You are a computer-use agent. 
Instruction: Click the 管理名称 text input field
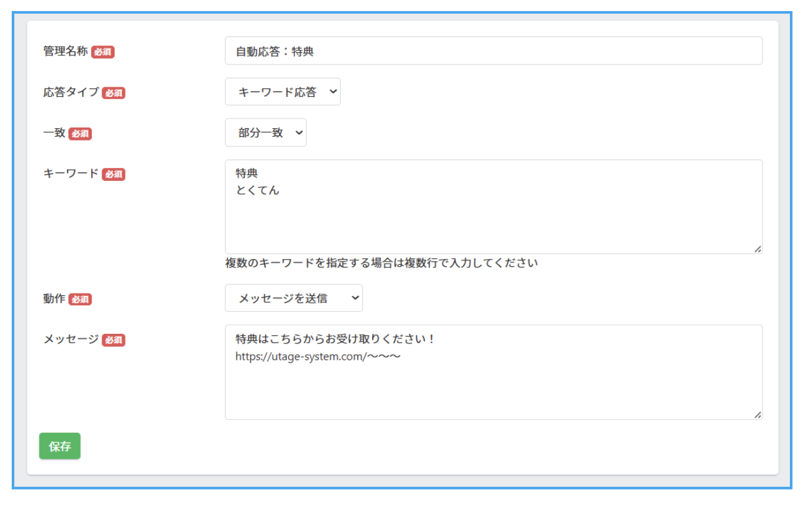493,51
